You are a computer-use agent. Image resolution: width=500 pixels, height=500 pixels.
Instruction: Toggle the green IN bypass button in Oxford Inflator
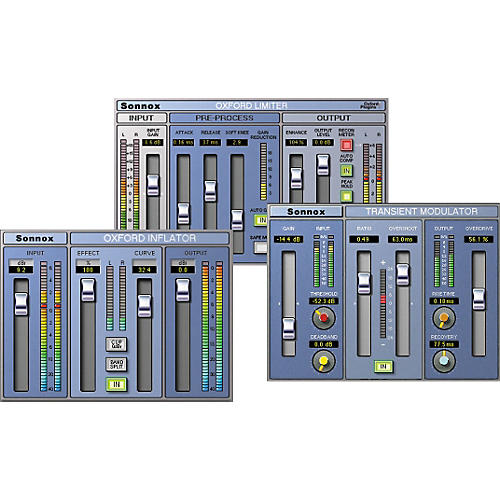(116, 384)
